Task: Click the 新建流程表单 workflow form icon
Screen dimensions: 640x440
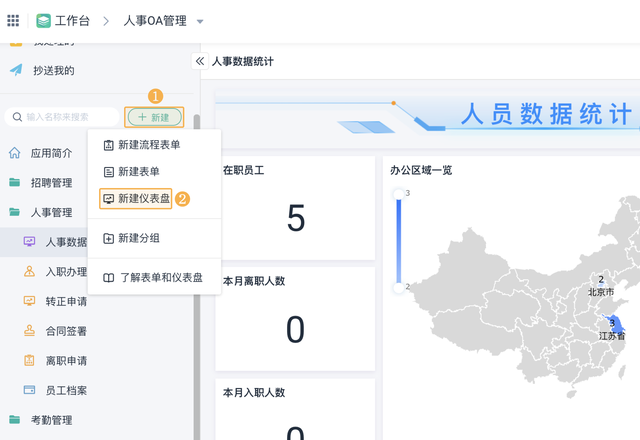Action: [109, 145]
